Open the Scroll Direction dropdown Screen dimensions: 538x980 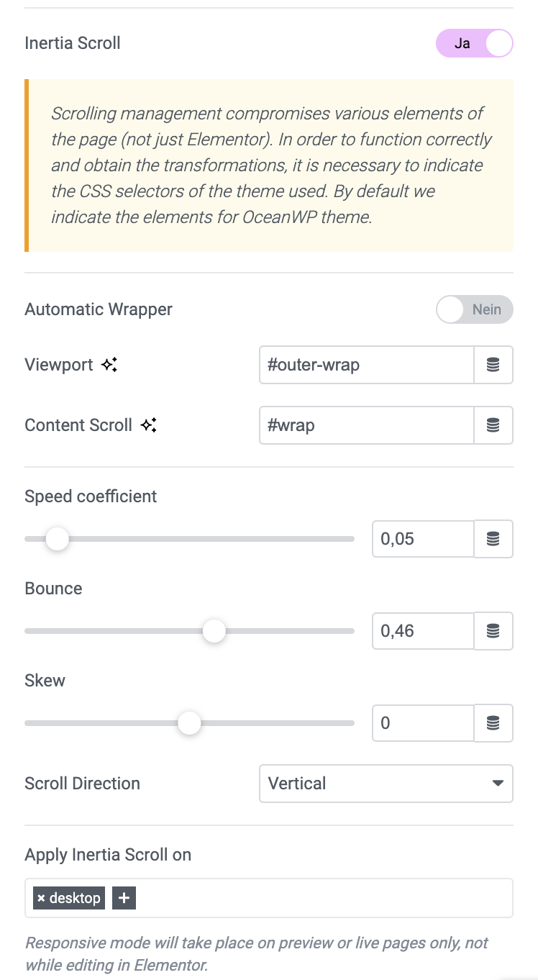[x=386, y=784]
